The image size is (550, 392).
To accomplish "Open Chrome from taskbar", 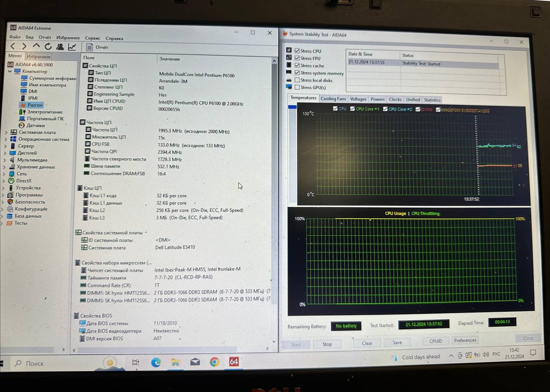I will coord(214,362).
